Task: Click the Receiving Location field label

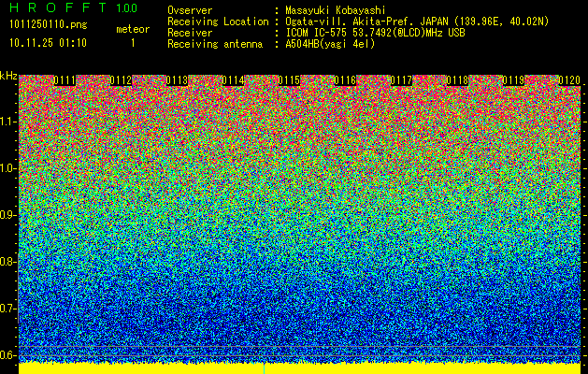Action: coord(218,22)
